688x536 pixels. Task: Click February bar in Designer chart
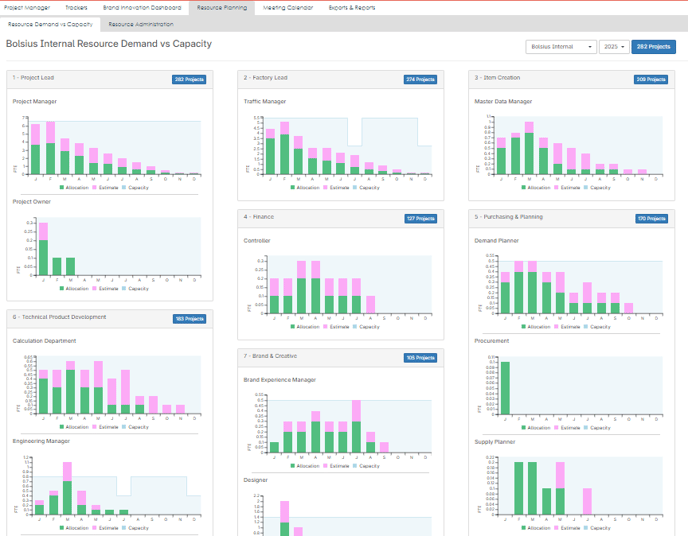point(284,518)
